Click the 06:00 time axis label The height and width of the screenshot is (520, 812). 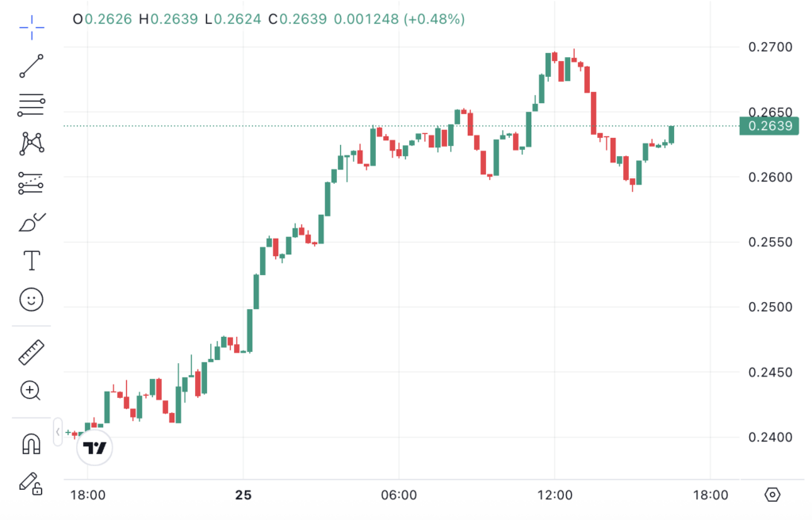(x=399, y=495)
